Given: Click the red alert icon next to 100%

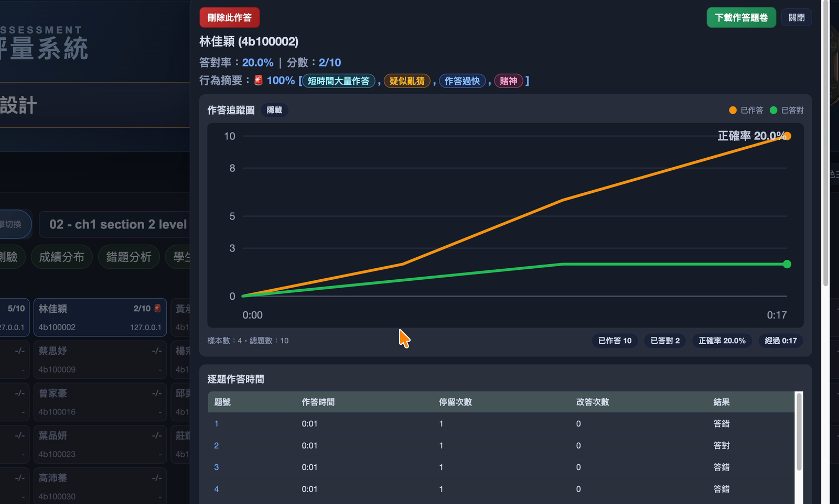Looking at the screenshot, I should [259, 80].
